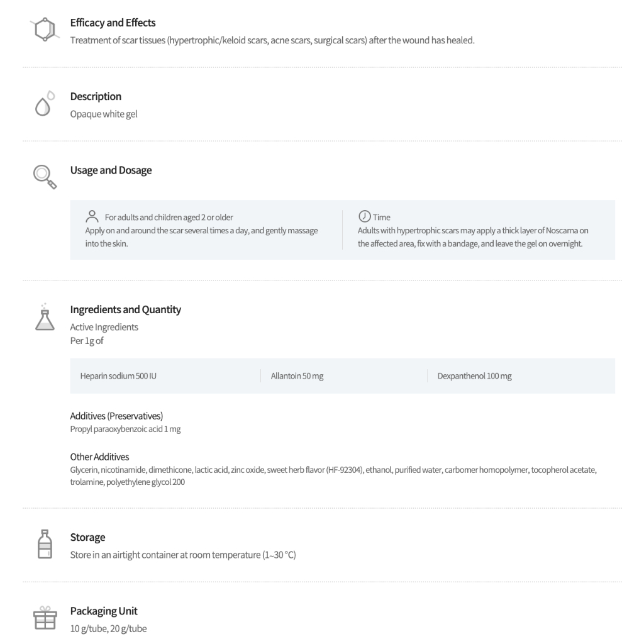Click the Opaque white gel description text
The height and width of the screenshot is (644, 644).
(104, 114)
